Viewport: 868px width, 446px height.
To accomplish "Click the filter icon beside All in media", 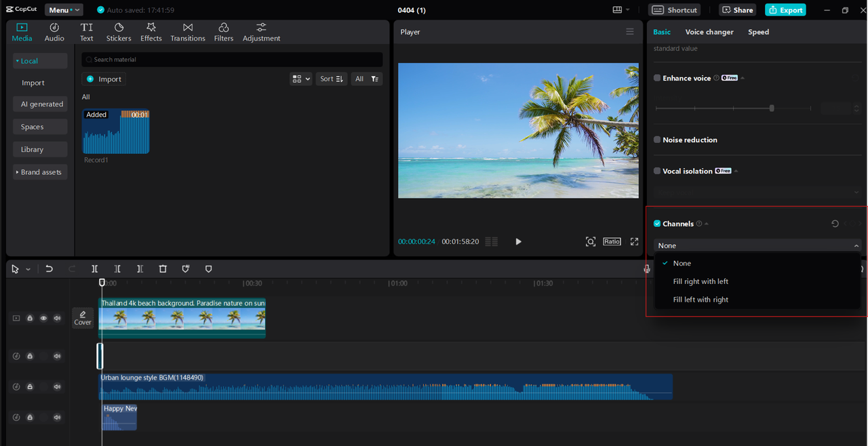I will point(375,79).
